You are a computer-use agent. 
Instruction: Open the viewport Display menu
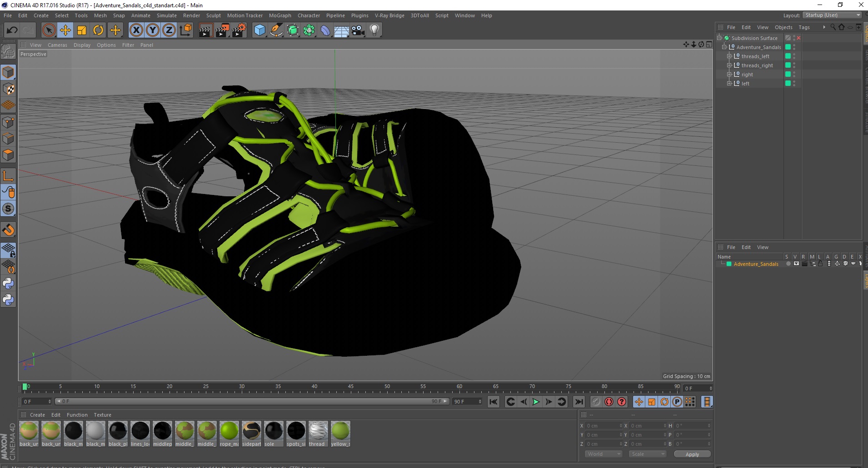pos(82,45)
